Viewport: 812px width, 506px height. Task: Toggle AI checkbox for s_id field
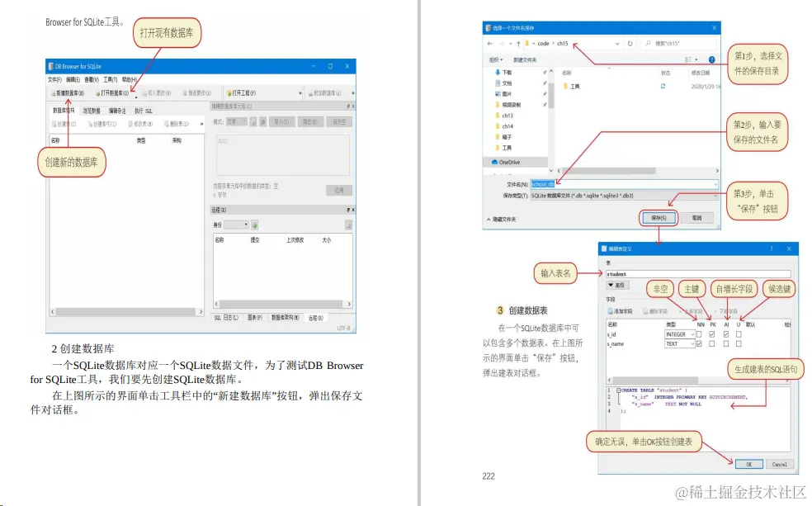(x=726, y=334)
